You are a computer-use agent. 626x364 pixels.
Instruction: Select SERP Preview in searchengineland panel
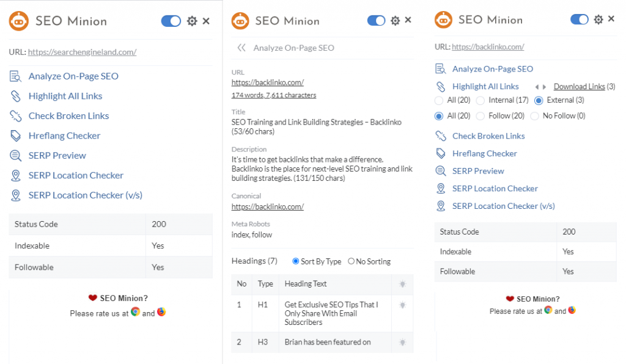(x=57, y=156)
